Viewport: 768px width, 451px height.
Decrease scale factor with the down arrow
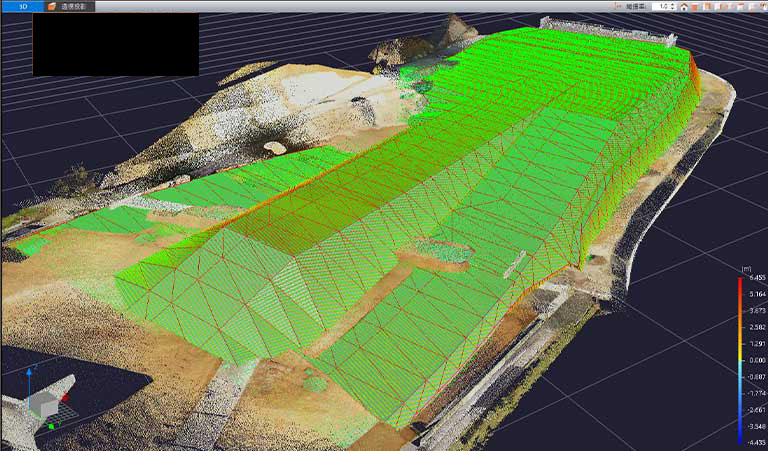click(674, 9)
